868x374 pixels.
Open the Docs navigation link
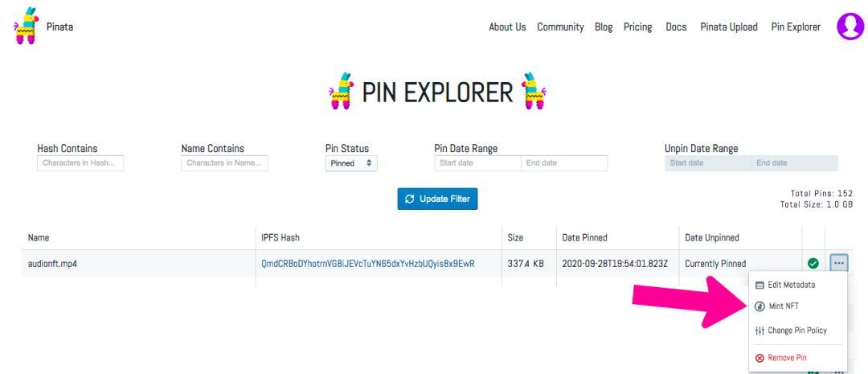676,27
